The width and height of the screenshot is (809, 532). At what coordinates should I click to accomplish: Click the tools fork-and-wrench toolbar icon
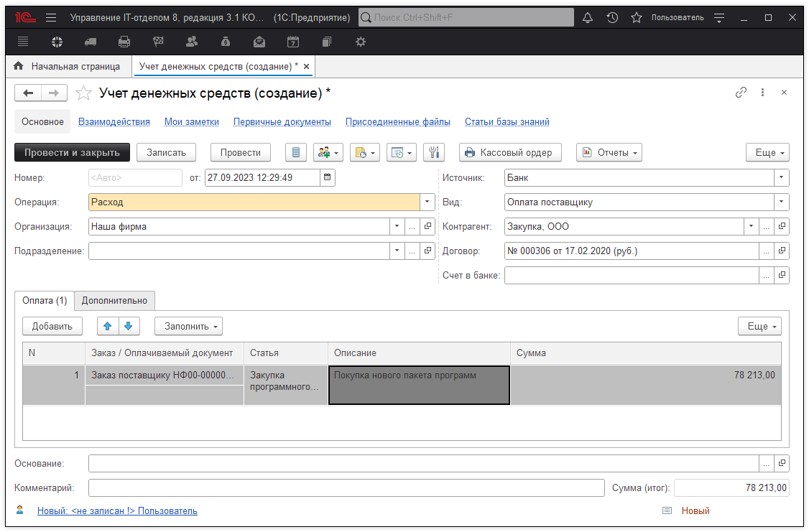click(434, 152)
